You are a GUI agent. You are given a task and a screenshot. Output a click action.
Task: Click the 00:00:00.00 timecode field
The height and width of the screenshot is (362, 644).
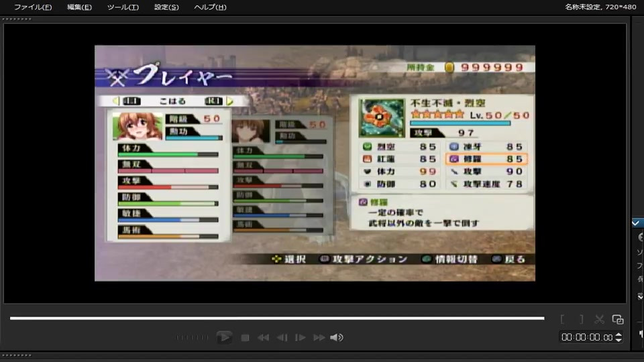pyautogui.click(x=587, y=337)
